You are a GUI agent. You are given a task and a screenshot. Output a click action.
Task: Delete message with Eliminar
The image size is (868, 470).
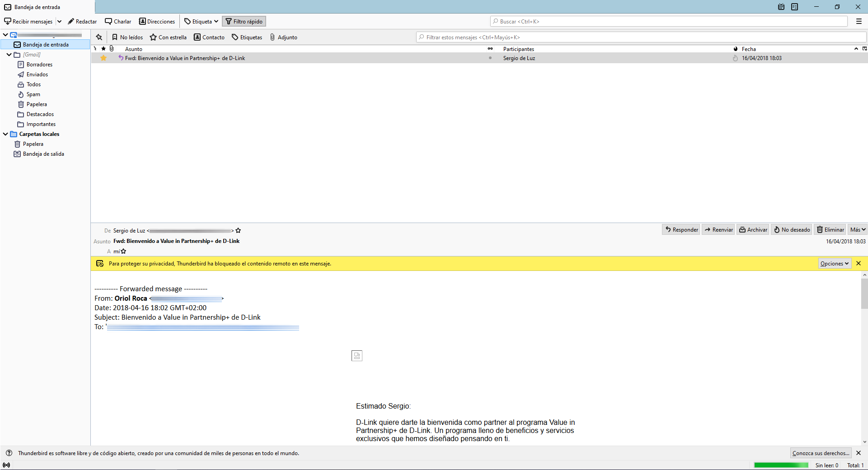tap(830, 229)
